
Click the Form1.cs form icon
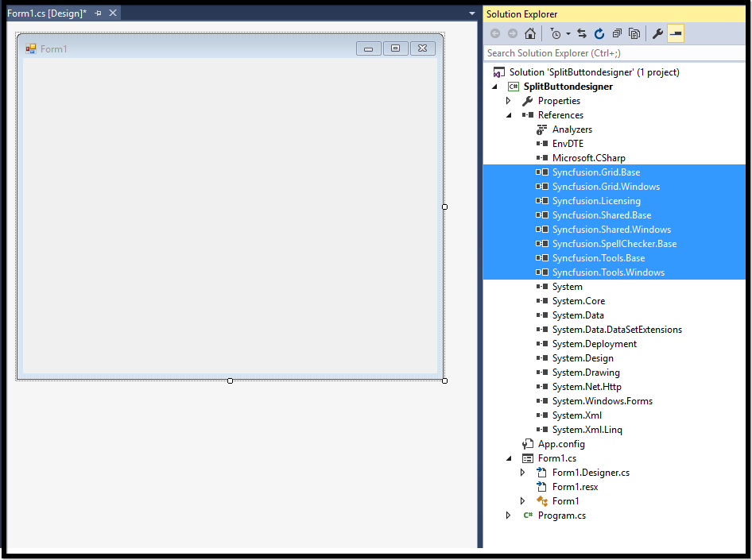528,458
